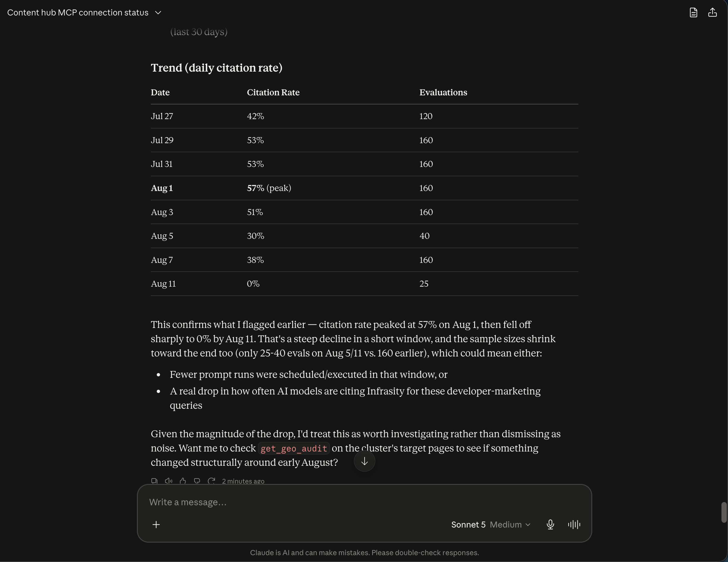The image size is (728, 562).
Task: Select the "0%" citation rate cell
Action: click(x=253, y=284)
